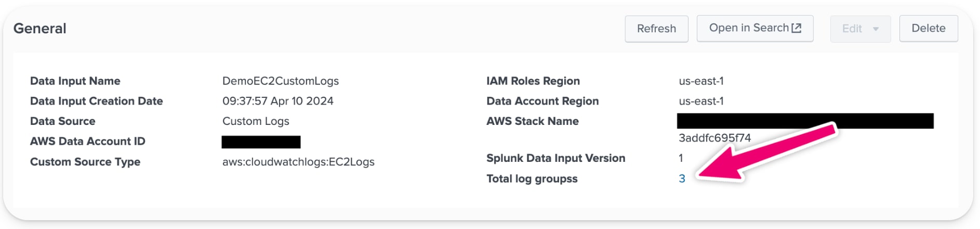The height and width of the screenshot is (229, 980).
Task: Click the Custom Logs data source value
Action: tap(256, 121)
